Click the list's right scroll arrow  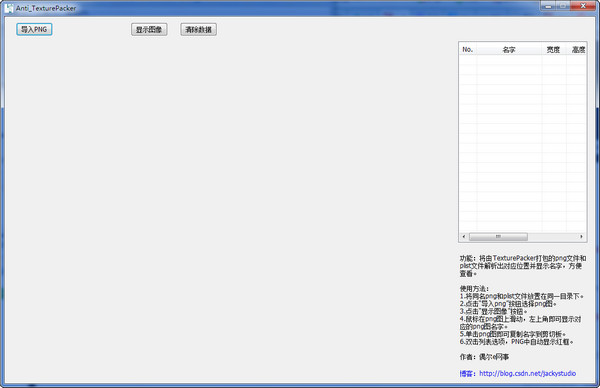pyautogui.click(x=581, y=236)
